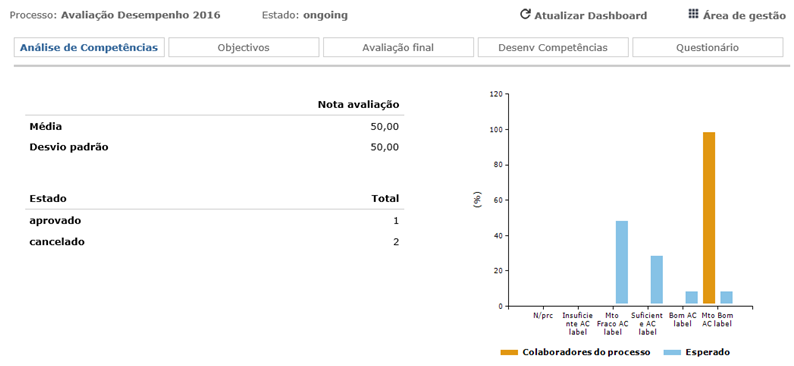The height and width of the screenshot is (366, 794).
Task: Click the blue Bom AC label bar
Action: [x=692, y=297]
